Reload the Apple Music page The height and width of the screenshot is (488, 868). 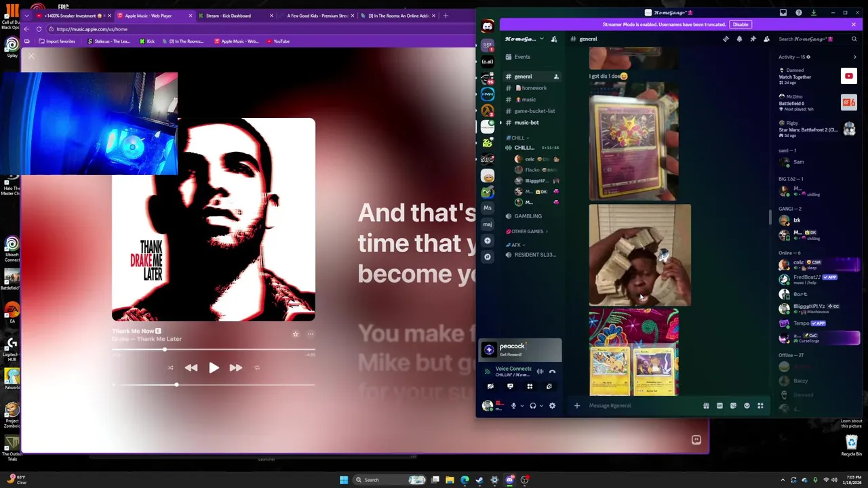pos(39,29)
